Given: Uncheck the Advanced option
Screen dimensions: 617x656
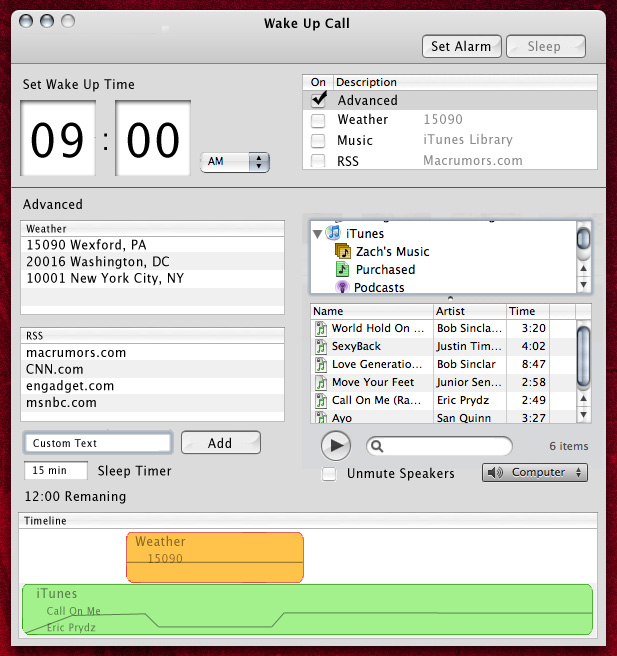Looking at the screenshot, I should pyautogui.click(x=319, y=100).
